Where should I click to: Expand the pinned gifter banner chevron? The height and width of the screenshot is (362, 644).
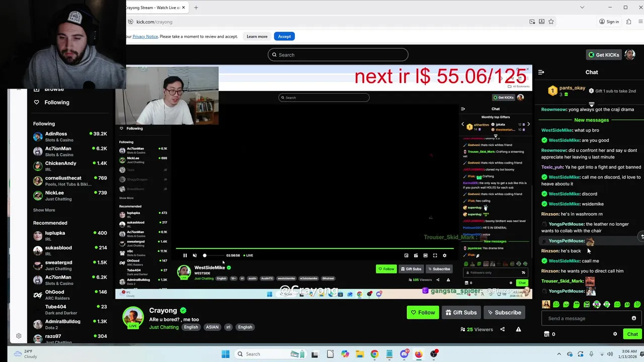pos(592,104)
